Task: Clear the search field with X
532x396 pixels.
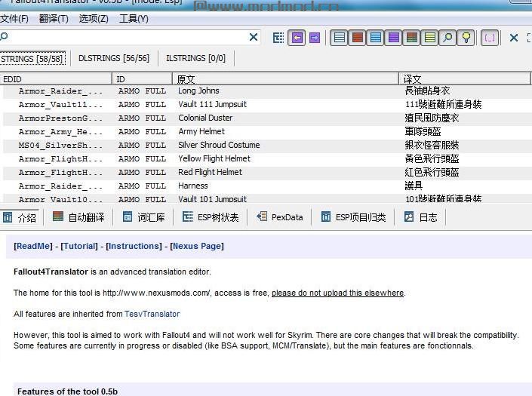Action: (x=254, y=37)
